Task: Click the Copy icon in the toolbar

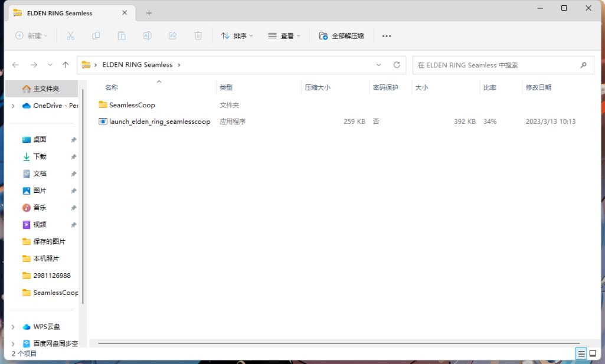Action: [x=95, y=35]
